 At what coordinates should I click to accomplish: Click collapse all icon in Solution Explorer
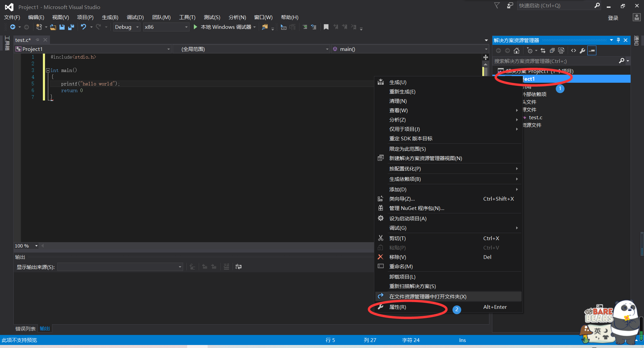click(552, 51)
